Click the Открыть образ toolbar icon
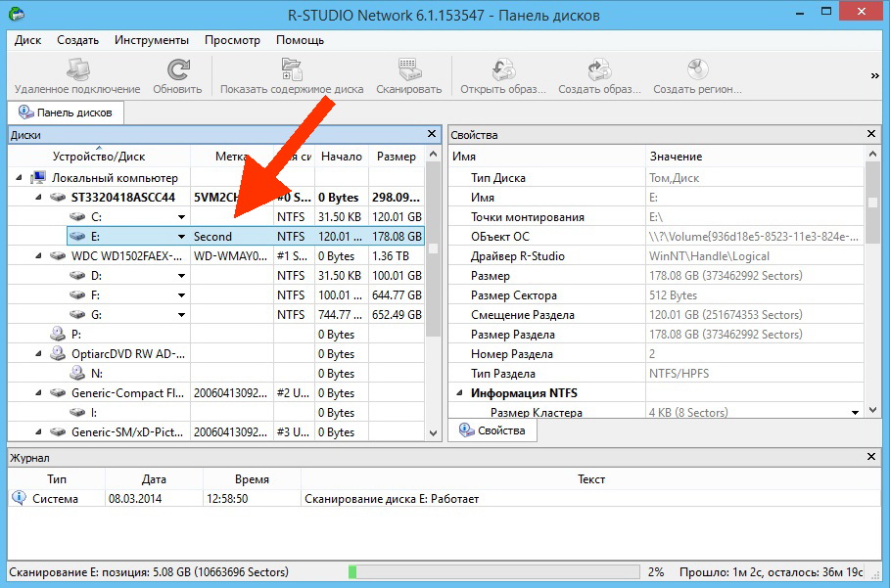The height and width of the screenshot is (588, 890). 502,70
